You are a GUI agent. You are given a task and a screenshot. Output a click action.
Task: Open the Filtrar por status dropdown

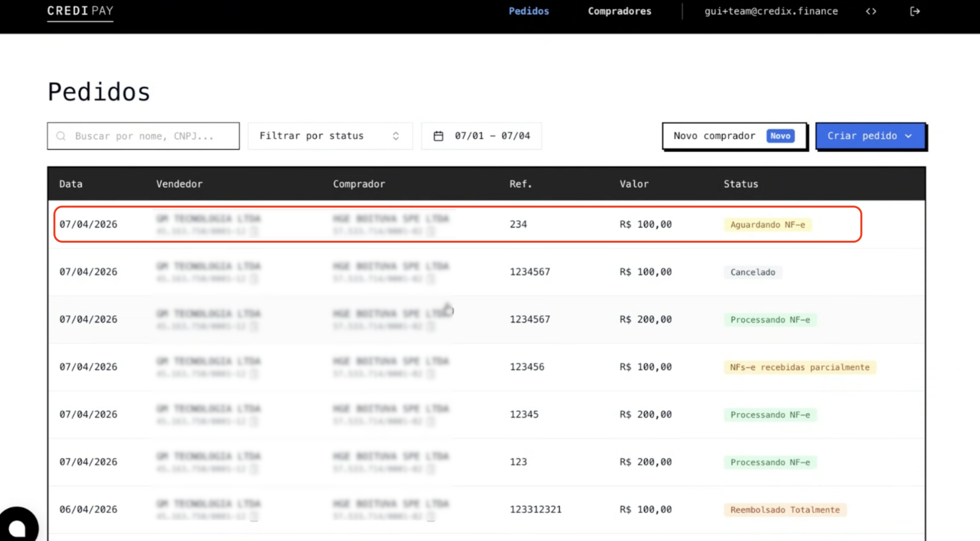point(330,136)
